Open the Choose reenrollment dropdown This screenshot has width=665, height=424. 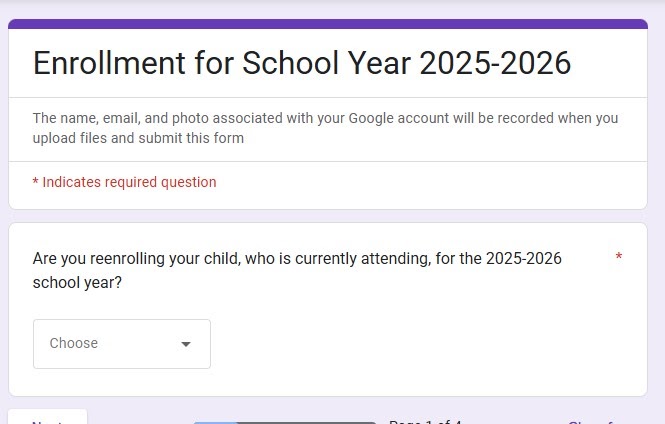point(121,343)
